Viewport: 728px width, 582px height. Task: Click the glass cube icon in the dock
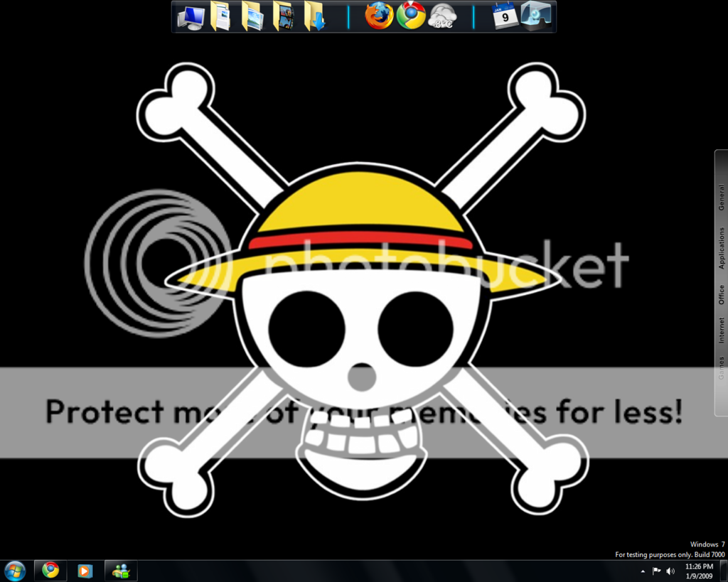point(536,16)
